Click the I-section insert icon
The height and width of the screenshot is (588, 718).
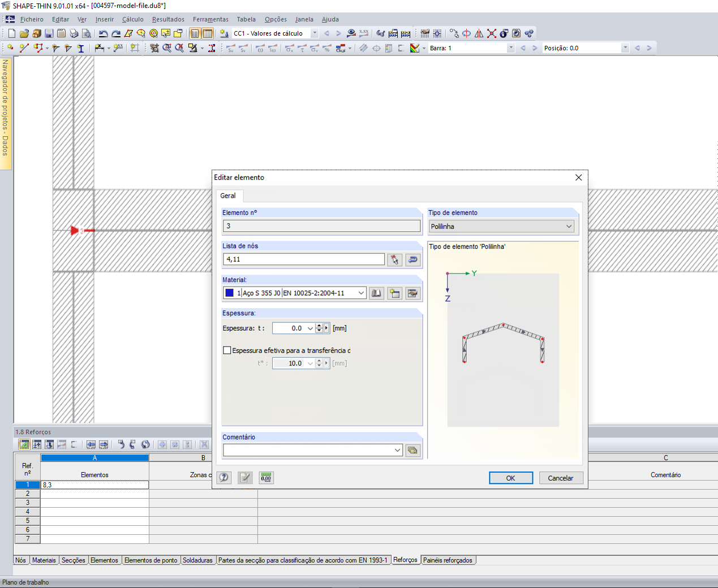80,48
